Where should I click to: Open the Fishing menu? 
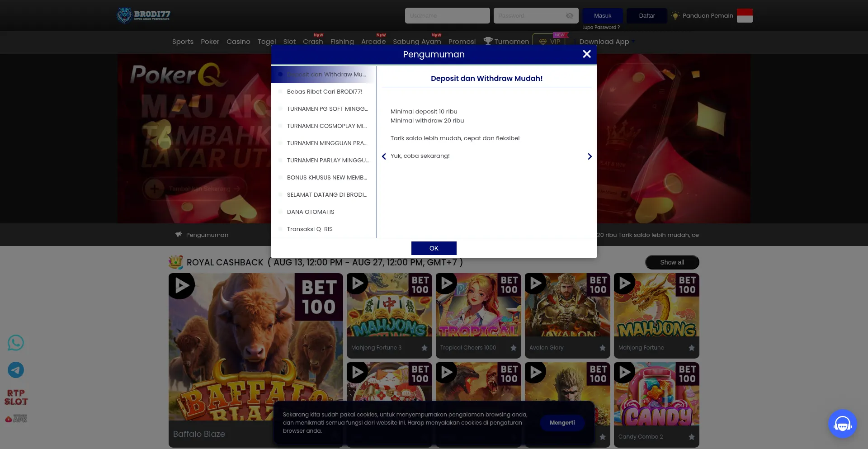click(342, 42)
